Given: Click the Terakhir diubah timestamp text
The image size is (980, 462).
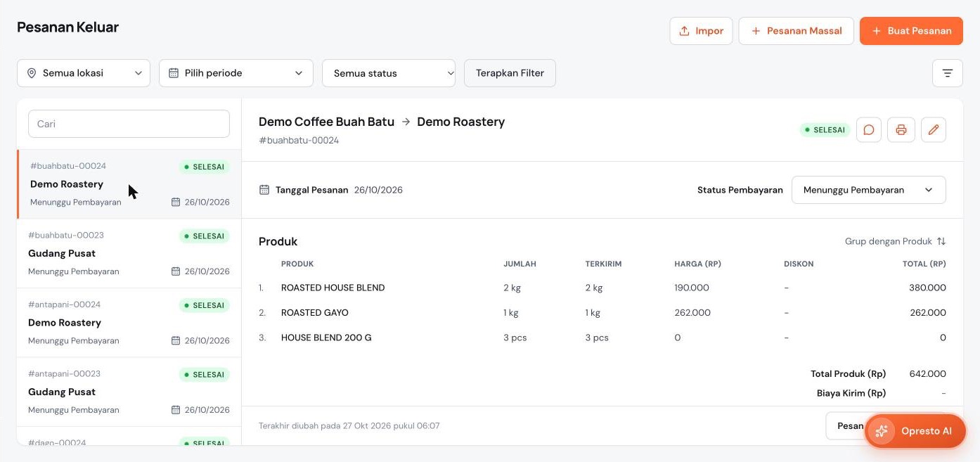Looking at the screenshot, I should coord(349,426).
